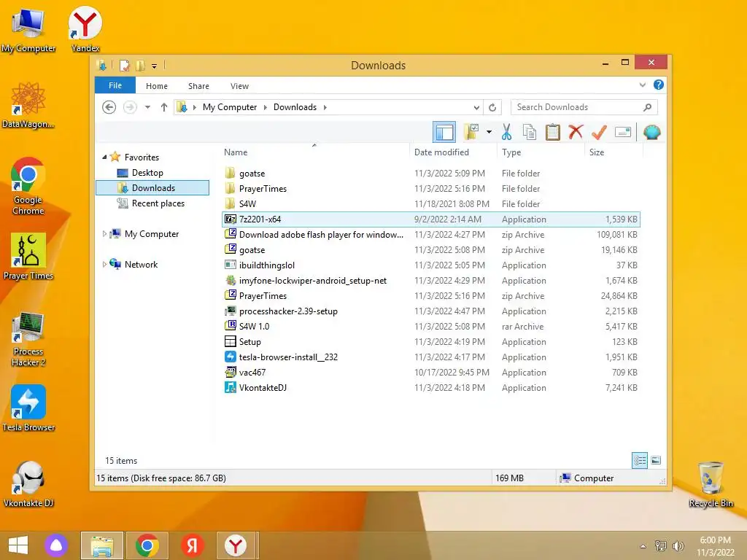Screen dimensions: 747x560
Task: Click the blue Help question mark icon
Action: (x=659, y=85)
